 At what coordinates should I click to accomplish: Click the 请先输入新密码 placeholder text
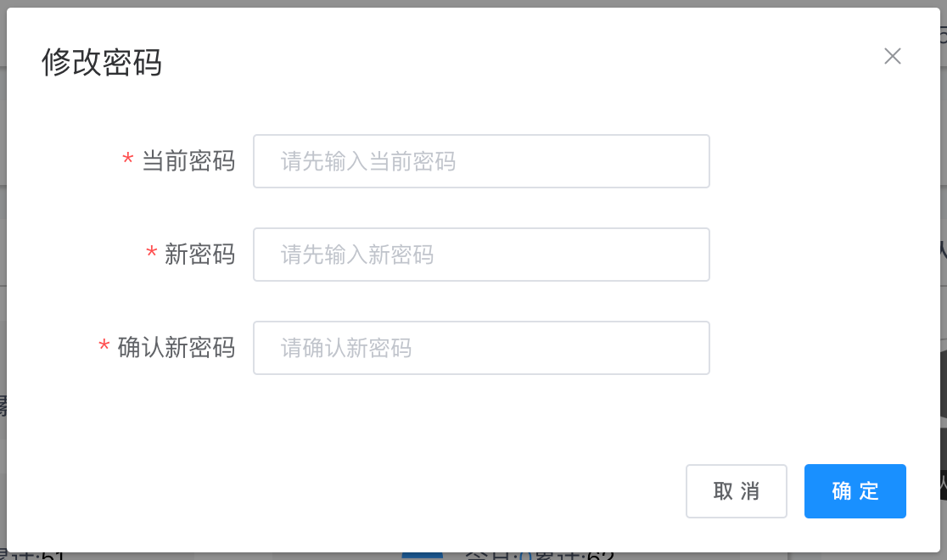point(357,255)
